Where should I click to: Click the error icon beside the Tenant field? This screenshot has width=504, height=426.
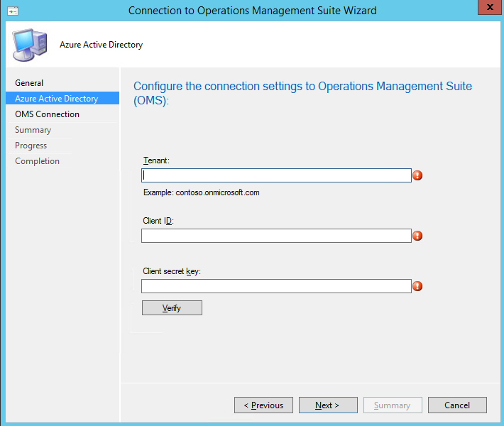click(417, 175)
